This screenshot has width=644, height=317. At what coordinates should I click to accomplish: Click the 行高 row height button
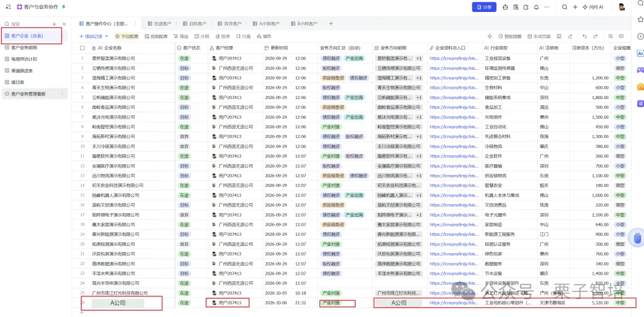point(243,36)
